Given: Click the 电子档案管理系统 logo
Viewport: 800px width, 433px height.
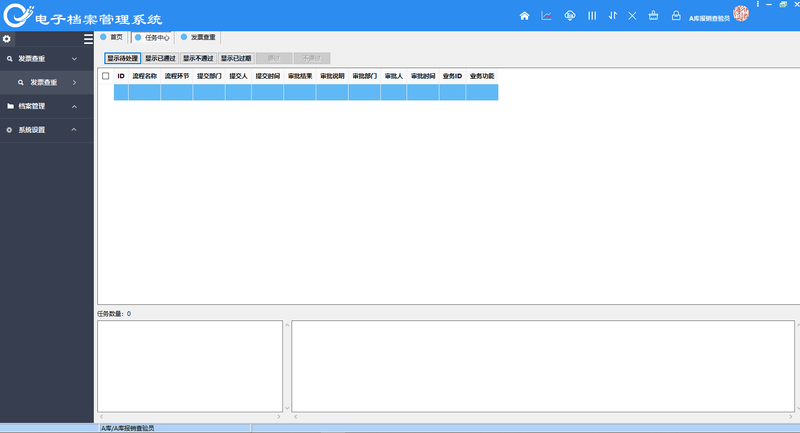Looking at the screenshot, I should 83,16.
